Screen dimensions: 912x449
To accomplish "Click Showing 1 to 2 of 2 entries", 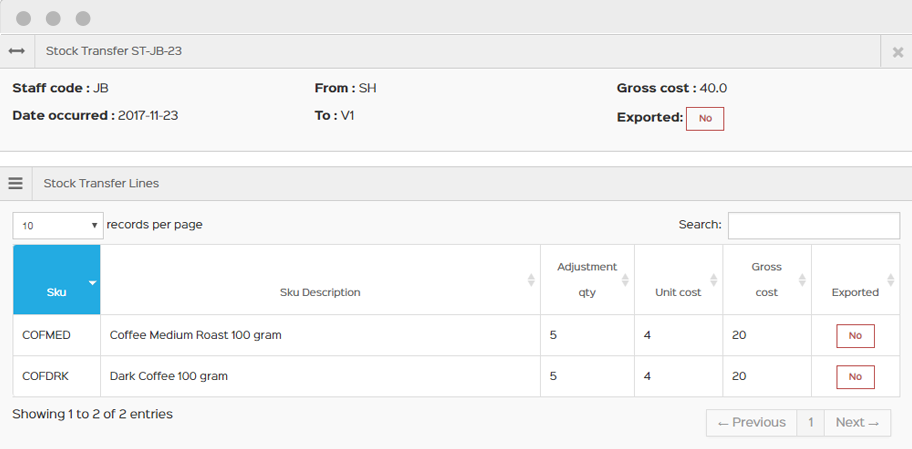I will click(92, 414).
